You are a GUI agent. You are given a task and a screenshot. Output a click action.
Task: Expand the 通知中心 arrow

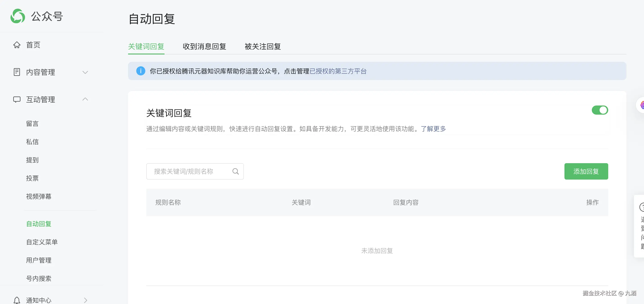(x=85, y=300)
